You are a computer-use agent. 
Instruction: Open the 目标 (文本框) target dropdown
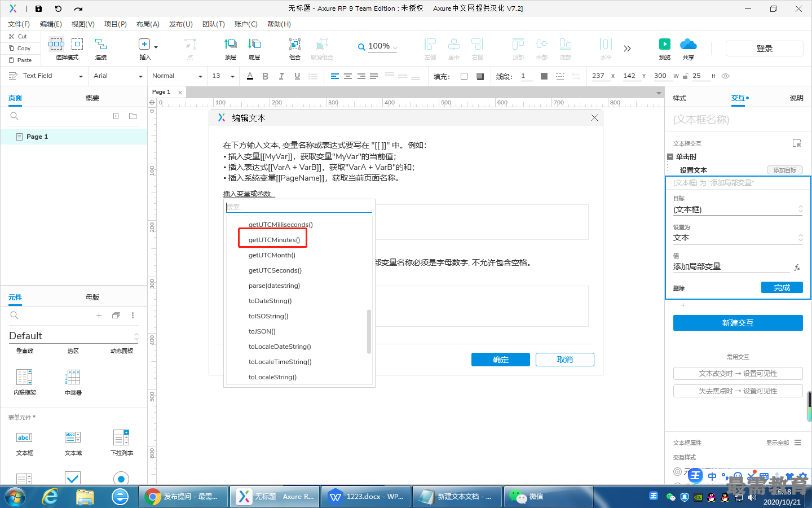tap(738, 209)
